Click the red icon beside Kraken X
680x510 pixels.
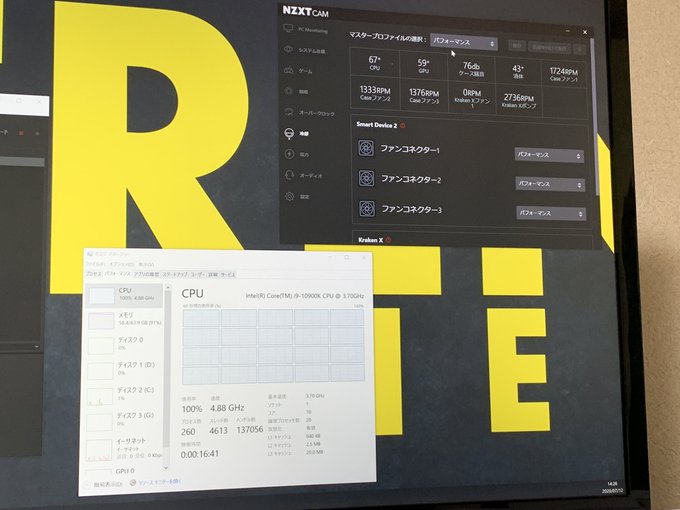pyautogui.click(x=388, y=239)
